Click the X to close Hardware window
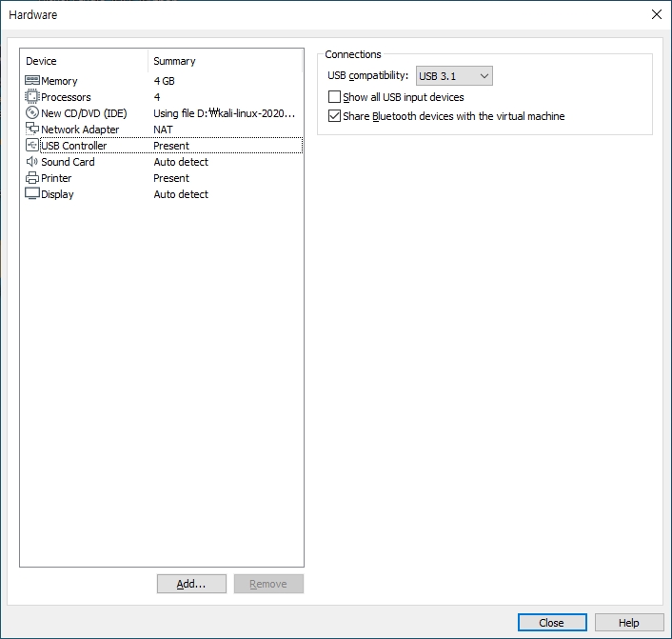The width and height of the screenshot is (672, 639). click(x=656, y=14)
